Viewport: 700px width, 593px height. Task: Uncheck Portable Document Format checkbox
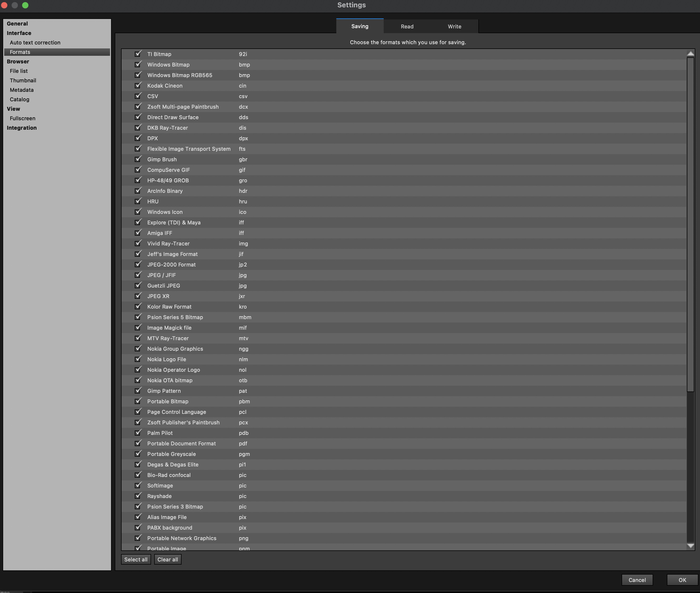[x=138, y=443]
